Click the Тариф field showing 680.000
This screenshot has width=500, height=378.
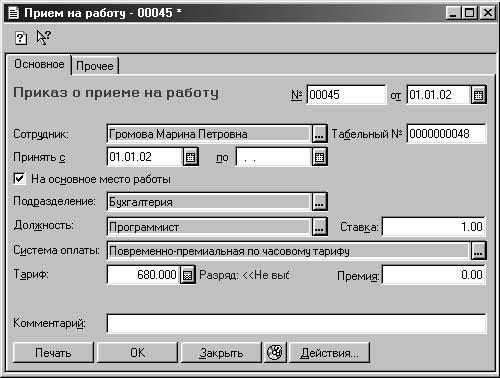[143, 275]
